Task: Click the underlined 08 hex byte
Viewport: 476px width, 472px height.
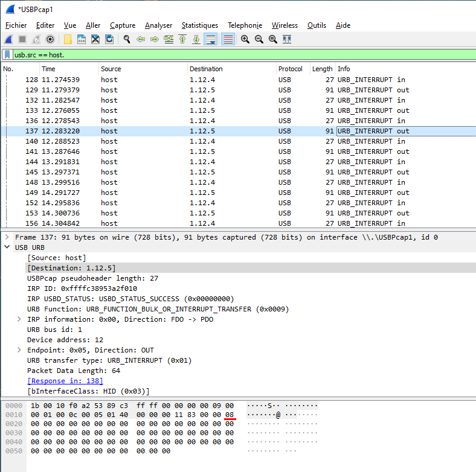Action: tap(230, 415)
